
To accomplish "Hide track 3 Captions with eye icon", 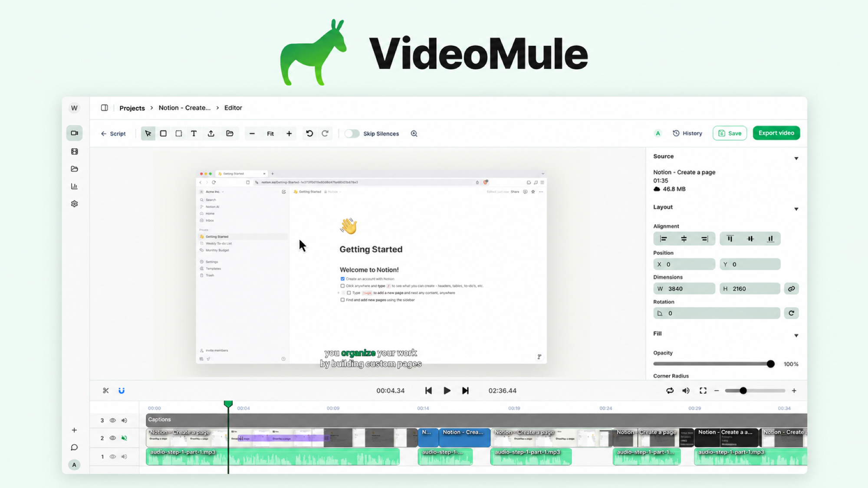I will (x=112, y=420).
